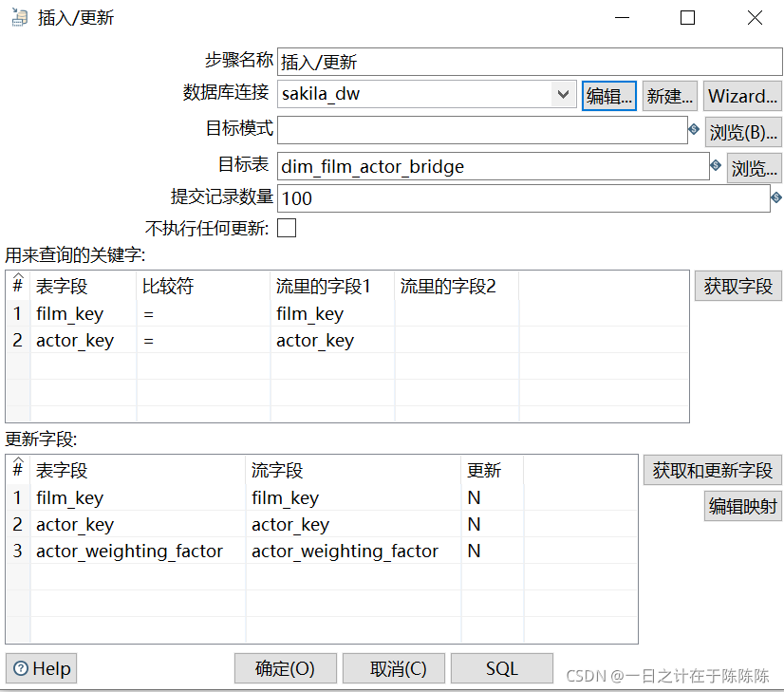Click the 流里的字段2 column header
This screenshot has height=692, width=784.
(457, 286)
